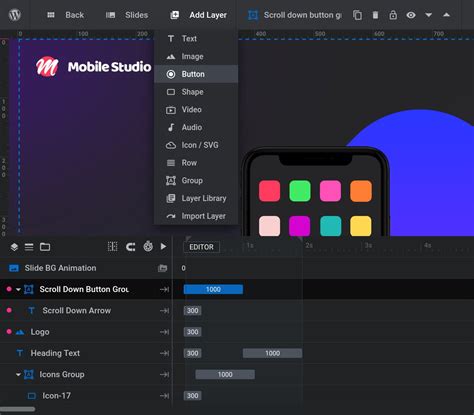
Task: Click the stopwatch timer icon
Action: (x=148, y=247)
